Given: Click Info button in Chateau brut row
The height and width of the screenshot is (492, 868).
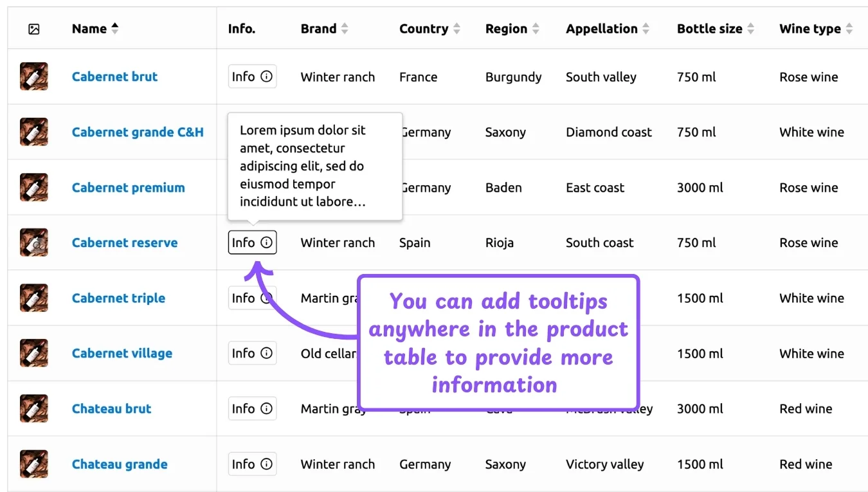Looking at the screenshot, I should tap(252, 408).
